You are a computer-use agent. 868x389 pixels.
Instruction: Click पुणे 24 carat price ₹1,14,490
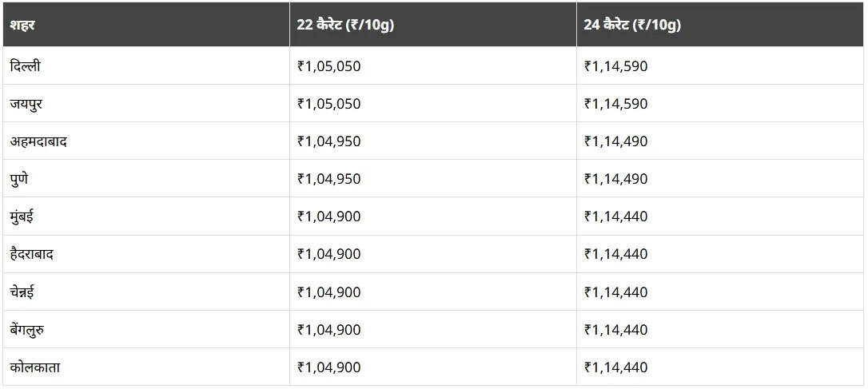(x=615, y=179)
